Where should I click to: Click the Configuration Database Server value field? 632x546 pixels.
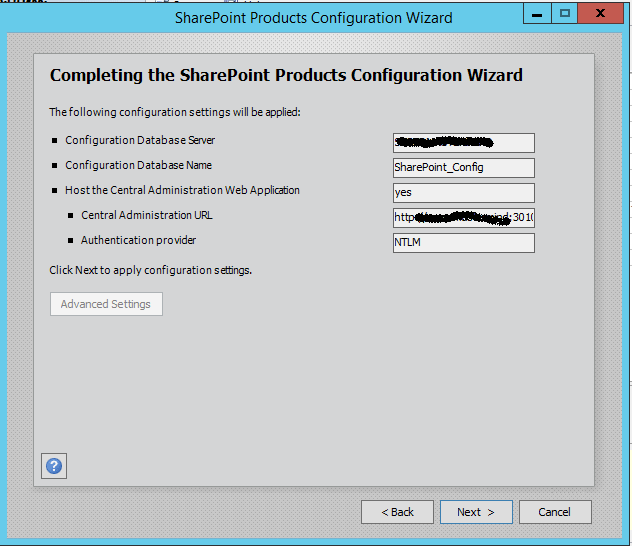(x=464, y=143)
